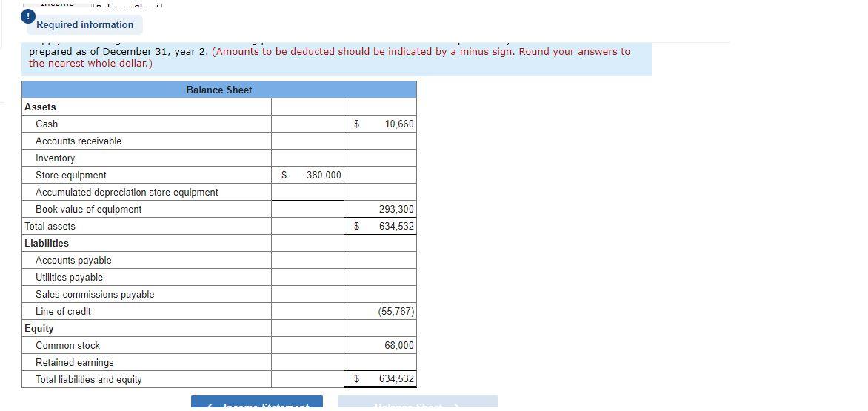Click Accumulated depreciation store equipment input cell
The image size is (868, 411).
click(308, 192)
